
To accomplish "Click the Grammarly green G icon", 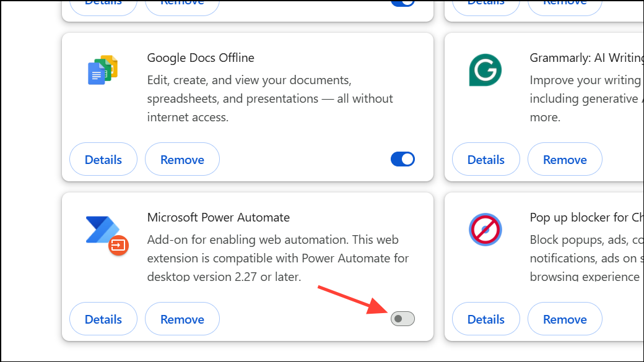I will click(485, 70).
